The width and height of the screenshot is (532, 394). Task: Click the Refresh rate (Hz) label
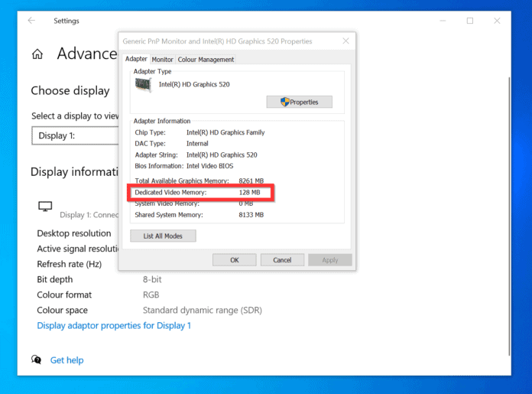(70, 264)
